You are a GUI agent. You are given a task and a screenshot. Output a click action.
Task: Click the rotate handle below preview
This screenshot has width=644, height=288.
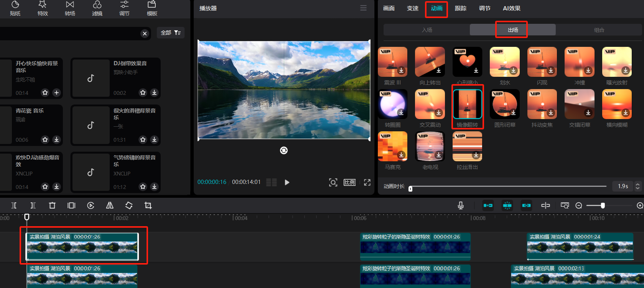point(284,151)
